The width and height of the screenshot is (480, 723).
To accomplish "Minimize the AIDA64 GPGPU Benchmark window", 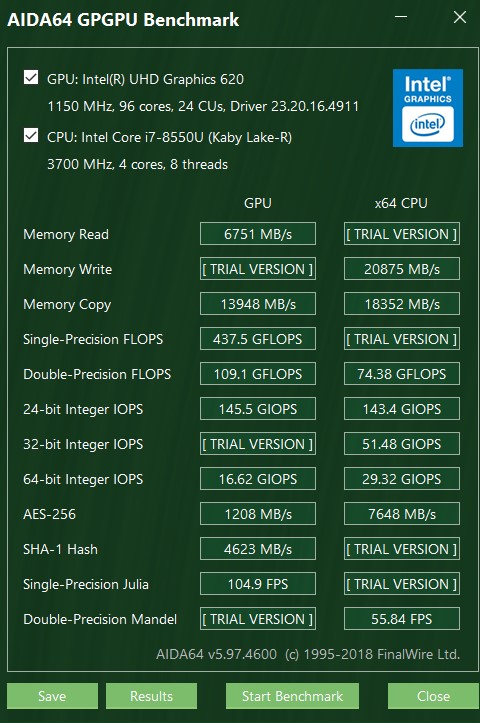I will (401, 17).
